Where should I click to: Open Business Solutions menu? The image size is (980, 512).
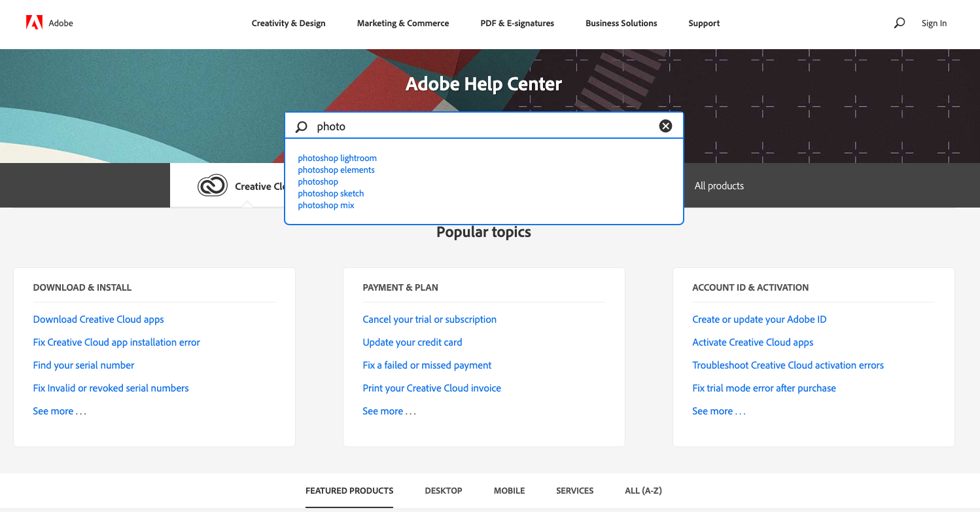tap(621, 23)
